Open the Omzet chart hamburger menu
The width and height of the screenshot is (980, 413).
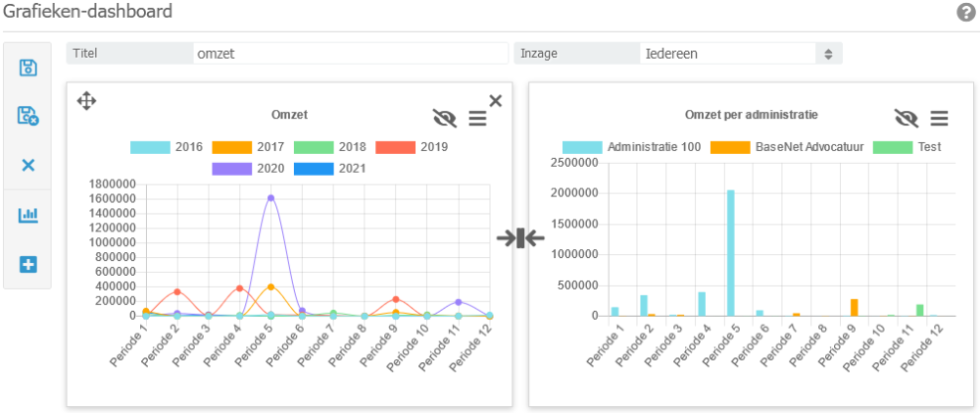(477, 118)
